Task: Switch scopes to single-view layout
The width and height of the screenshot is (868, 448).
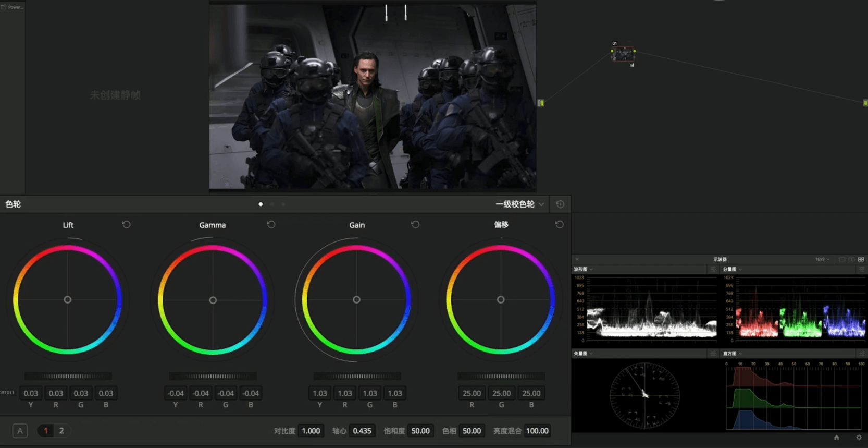Action: tap(842, 259)
